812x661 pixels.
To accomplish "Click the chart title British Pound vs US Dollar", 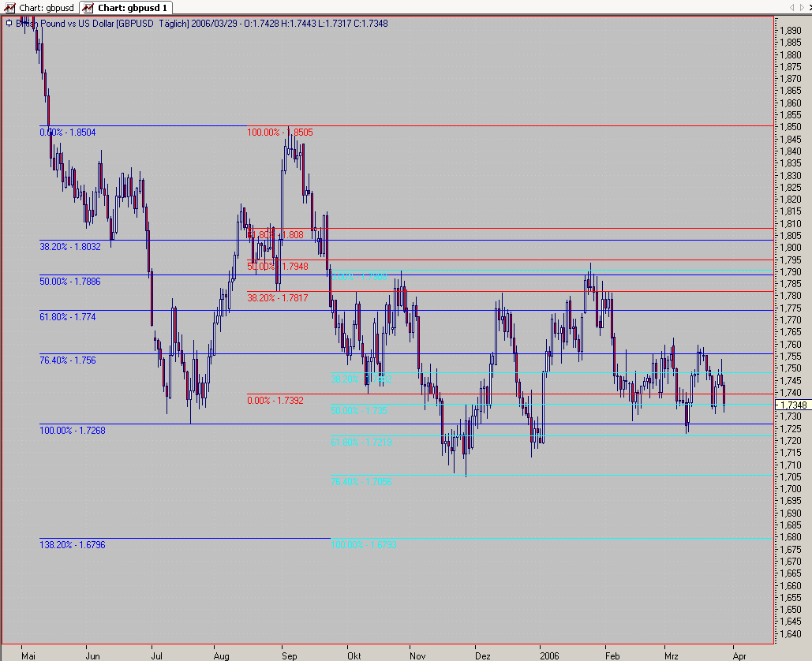I will pos(65,24).
